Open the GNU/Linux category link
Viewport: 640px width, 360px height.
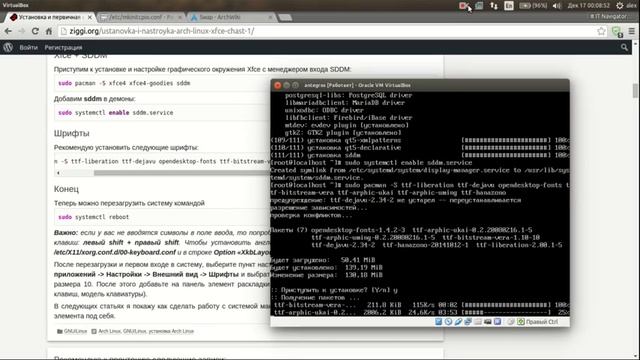point(76,331)
